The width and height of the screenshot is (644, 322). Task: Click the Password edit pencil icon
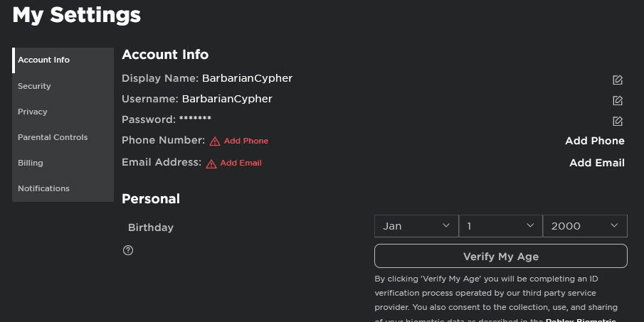point(617,121)
